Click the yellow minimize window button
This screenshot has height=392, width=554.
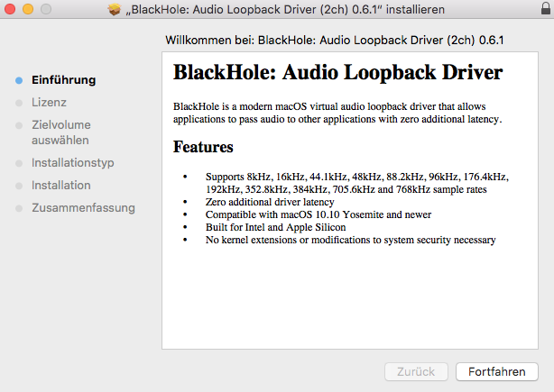(28, 9)
